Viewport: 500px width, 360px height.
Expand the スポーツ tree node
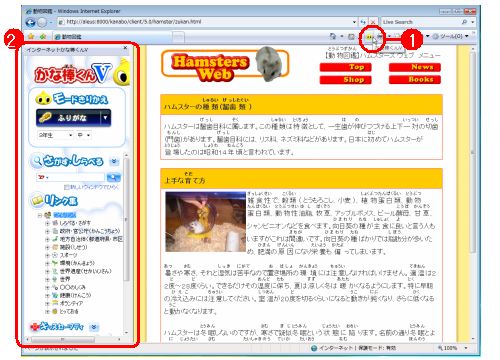pos(47,255)
